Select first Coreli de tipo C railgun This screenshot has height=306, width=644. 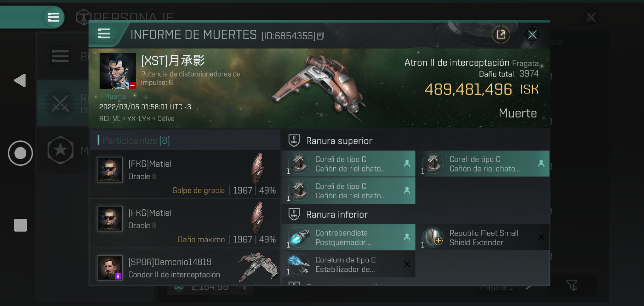[349, 164]
